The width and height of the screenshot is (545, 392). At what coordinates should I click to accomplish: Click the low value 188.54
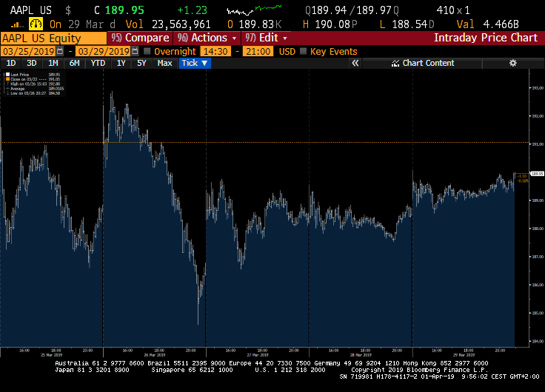[x=409, y=24]
